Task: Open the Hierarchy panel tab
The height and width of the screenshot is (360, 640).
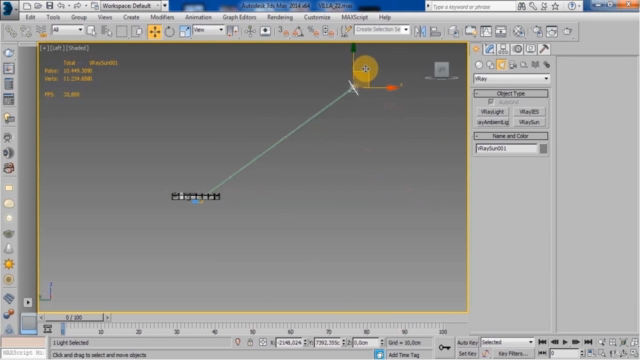Action: 503,49
